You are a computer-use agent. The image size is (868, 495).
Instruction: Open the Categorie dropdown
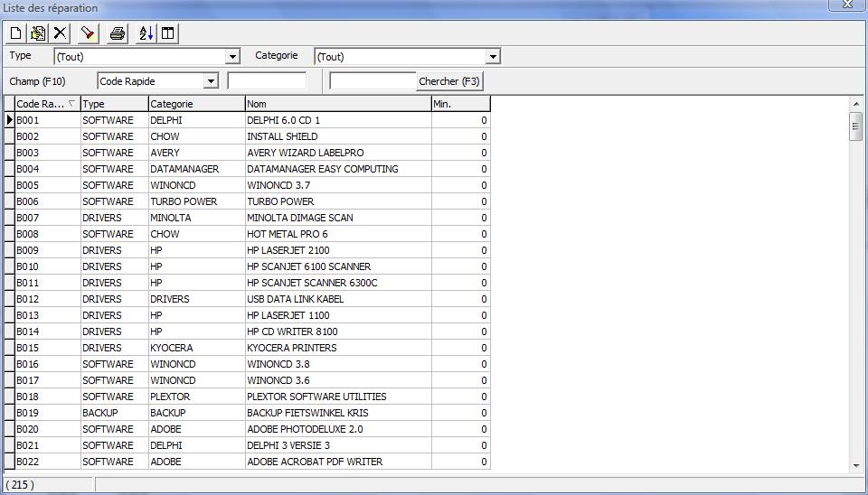point(493,56)
